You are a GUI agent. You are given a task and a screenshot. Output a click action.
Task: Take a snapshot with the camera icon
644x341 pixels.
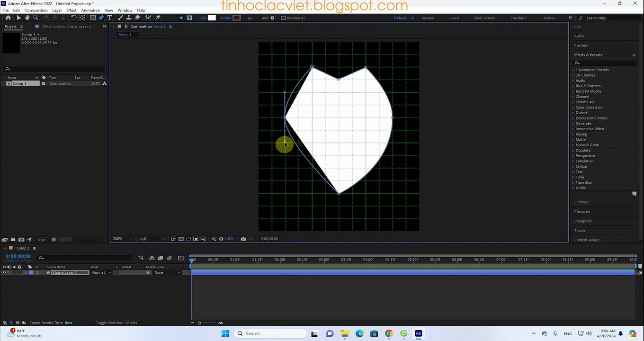coord(243,239)
